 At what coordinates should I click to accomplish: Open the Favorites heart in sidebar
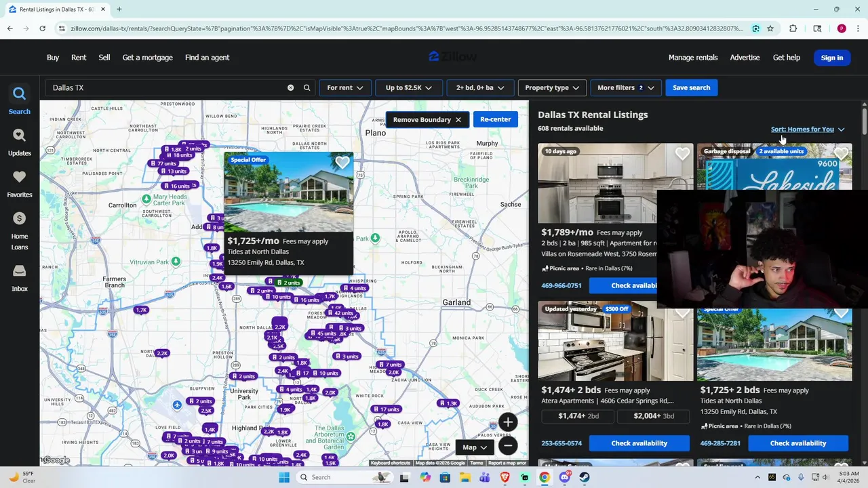coord(19,177)
